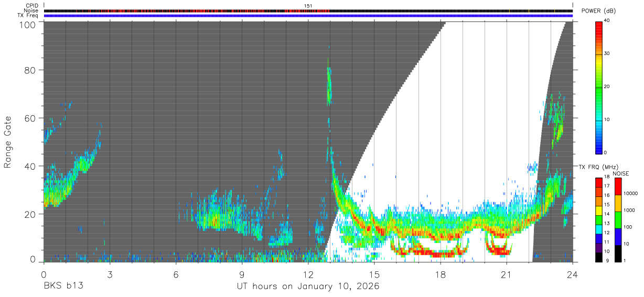Click y-axis tick label '40'

[x=30, y=166]
